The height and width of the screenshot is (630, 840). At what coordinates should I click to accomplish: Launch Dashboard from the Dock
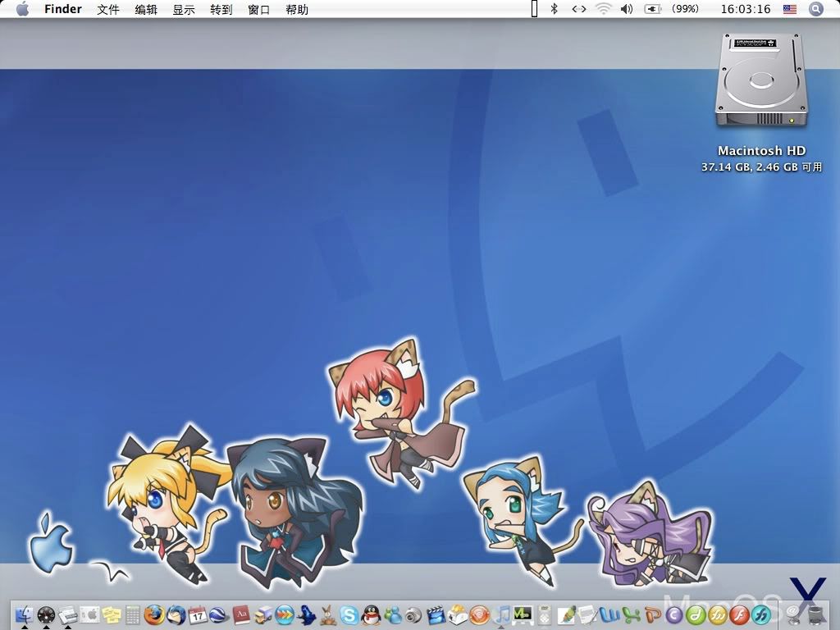(x=46, y=614)
